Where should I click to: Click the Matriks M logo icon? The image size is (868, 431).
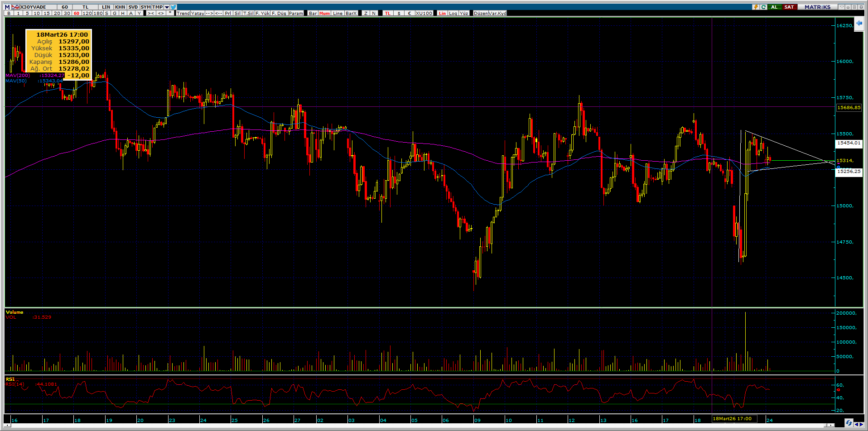click(7, 7)
